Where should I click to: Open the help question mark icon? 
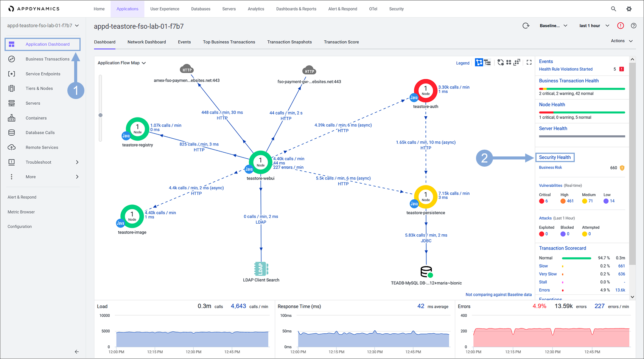pyautogui.click(x=633, y=26)
